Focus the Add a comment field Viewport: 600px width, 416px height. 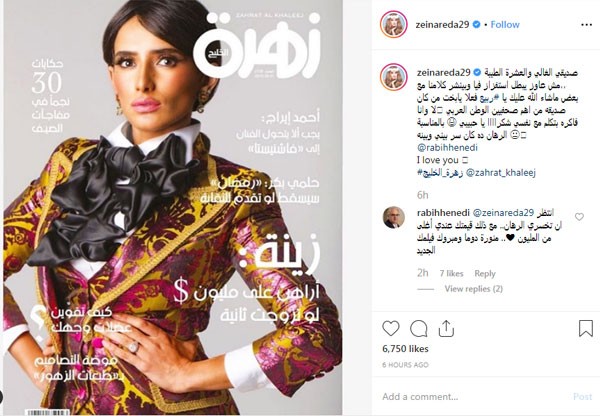click(471, 397)
